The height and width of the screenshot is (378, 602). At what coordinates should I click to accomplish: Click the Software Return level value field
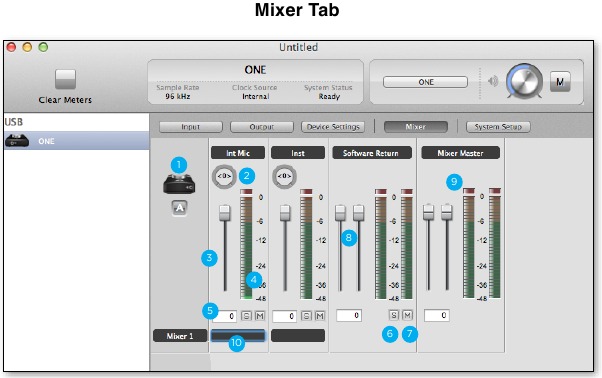349,315
